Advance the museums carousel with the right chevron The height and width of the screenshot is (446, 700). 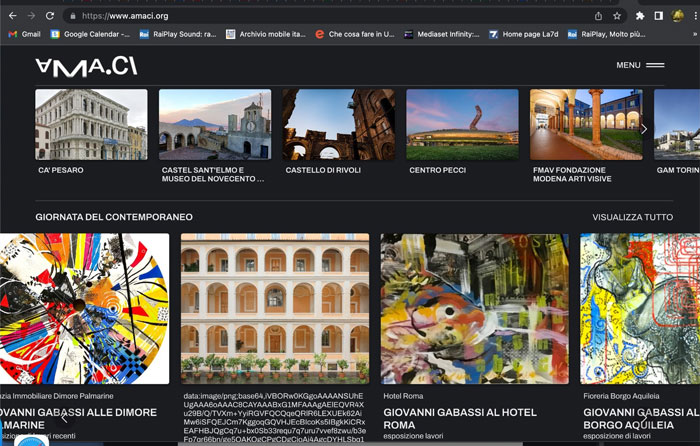pos(644,129)
